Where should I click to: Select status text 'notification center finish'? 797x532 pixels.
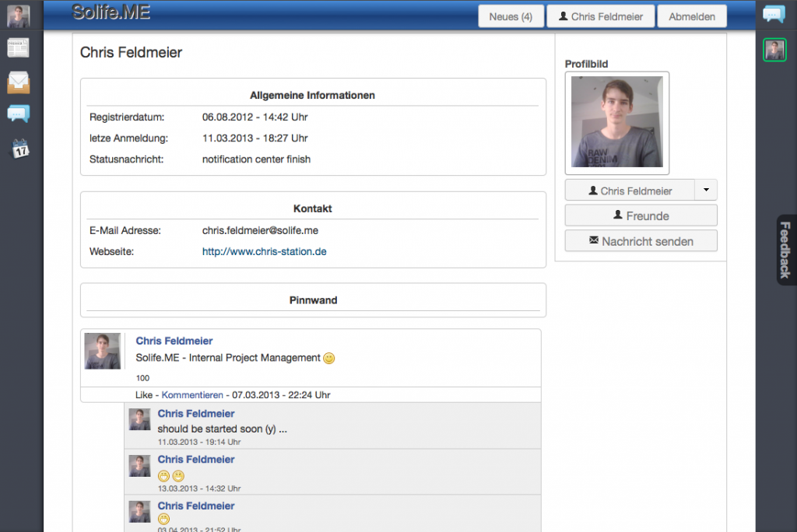click(256, 159)
